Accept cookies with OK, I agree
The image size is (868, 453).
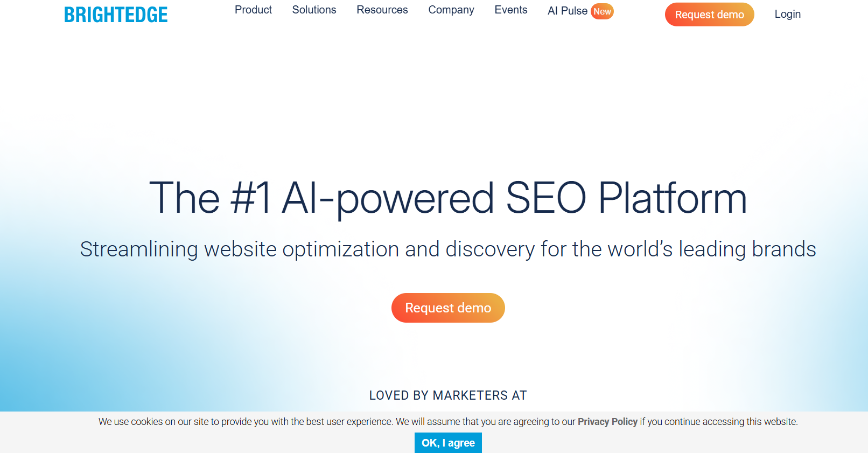tap(448, 443)
